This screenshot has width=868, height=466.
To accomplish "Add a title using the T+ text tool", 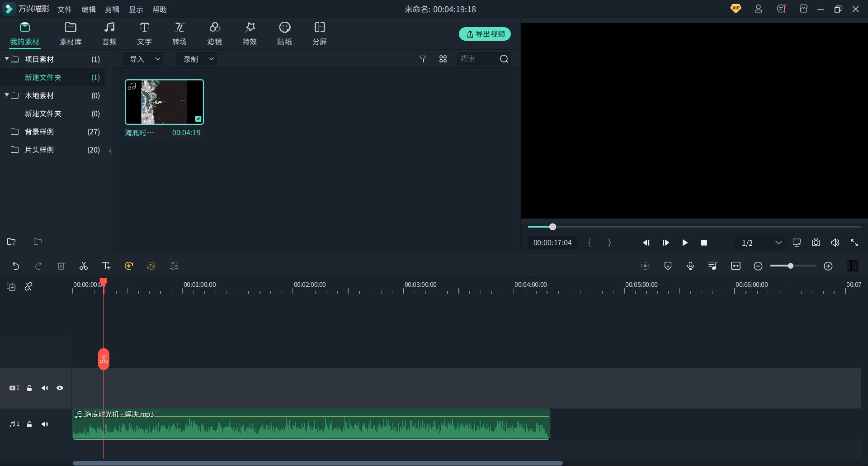I will coord(106,266).
